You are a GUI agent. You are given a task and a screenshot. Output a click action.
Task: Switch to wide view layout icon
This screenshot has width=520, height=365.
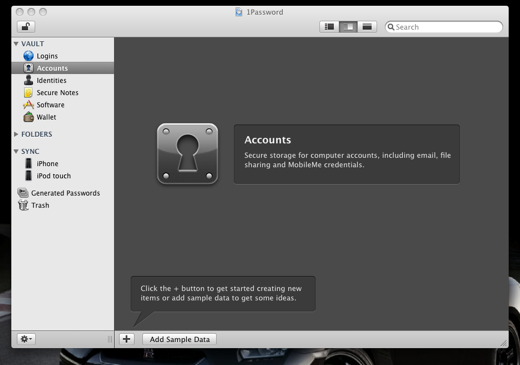(367, 27)
